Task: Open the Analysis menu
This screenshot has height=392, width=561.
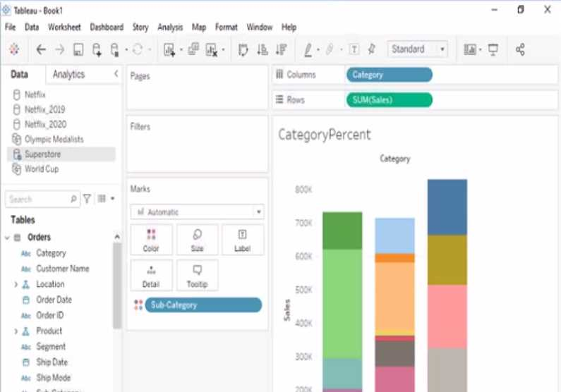Action: point(170,27)
